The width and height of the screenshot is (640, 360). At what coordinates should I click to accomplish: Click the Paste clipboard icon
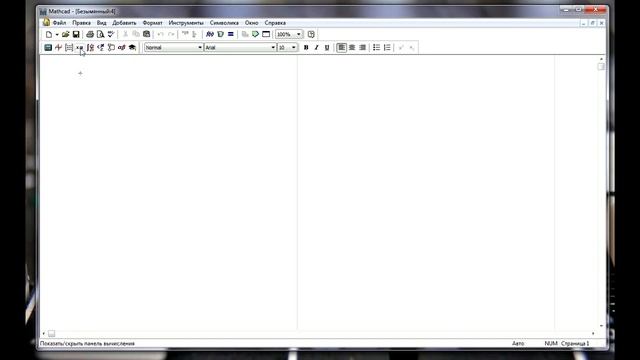[x=147, y=34]
